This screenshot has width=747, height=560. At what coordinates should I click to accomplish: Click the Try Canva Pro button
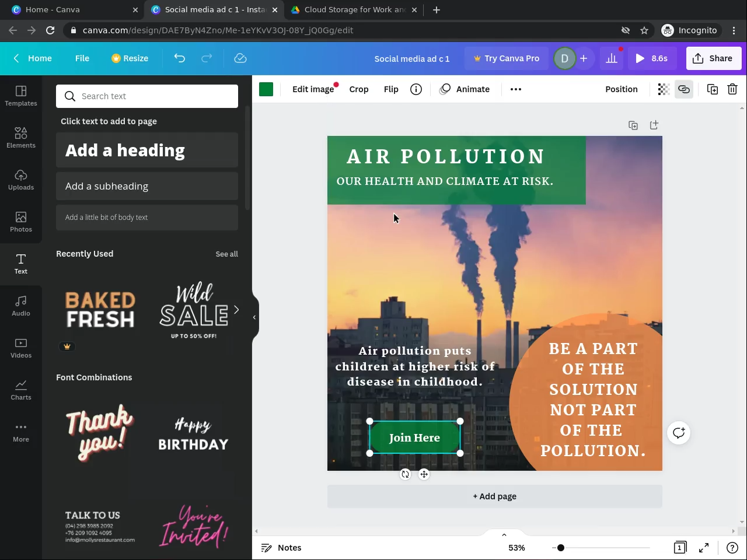coord(507,58)
